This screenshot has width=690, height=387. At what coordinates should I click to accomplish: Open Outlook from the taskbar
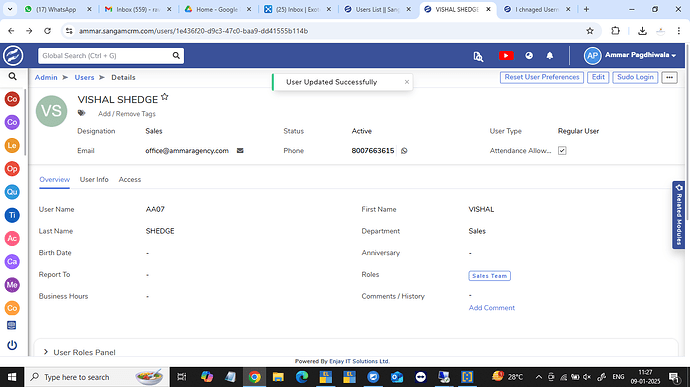(x=397, y=377)
